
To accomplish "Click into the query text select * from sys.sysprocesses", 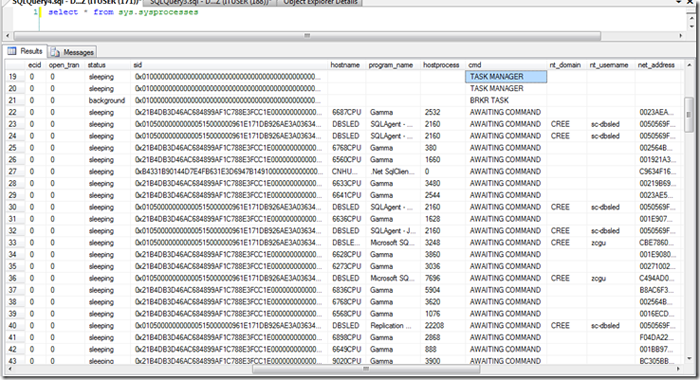I will pos(123,12).
